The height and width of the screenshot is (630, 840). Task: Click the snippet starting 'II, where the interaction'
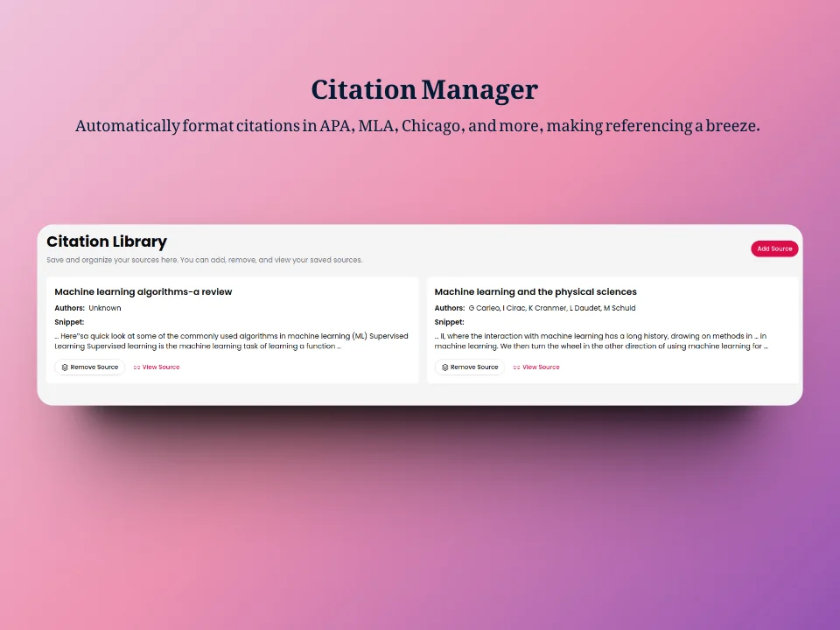coord(601,341)
